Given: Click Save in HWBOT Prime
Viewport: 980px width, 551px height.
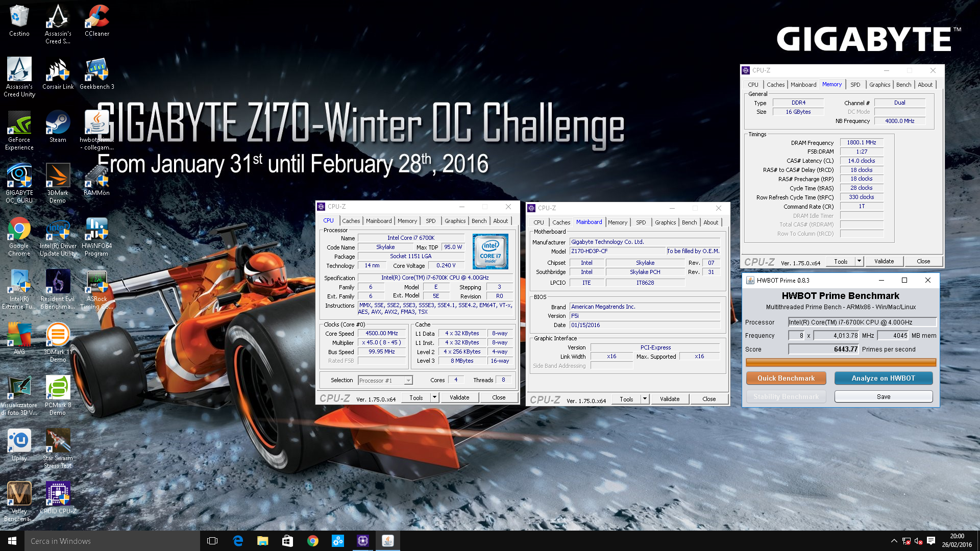Looking at the screenshot, I should pos(883,396).
